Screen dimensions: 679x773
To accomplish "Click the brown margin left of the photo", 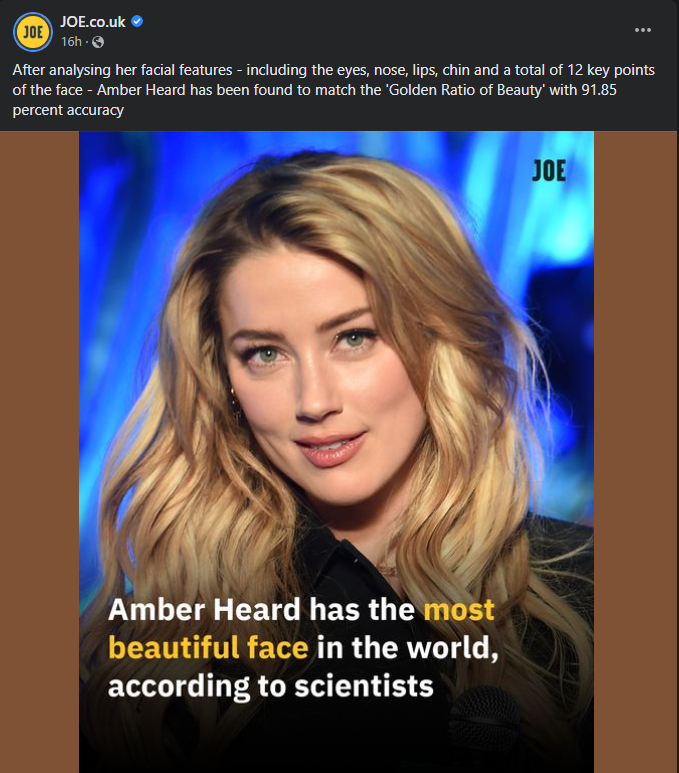I will pos(39,452).
